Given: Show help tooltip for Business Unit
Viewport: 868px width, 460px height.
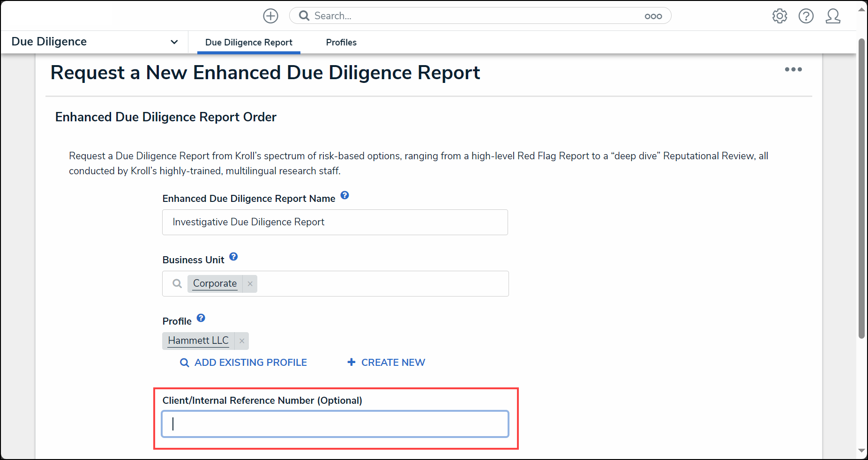Looking at the screenshot, I should click(x=233, y=257).
